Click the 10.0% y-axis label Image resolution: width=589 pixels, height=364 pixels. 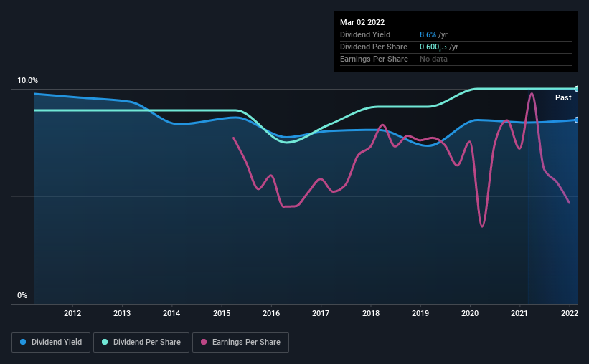click(x=27, y=81)
